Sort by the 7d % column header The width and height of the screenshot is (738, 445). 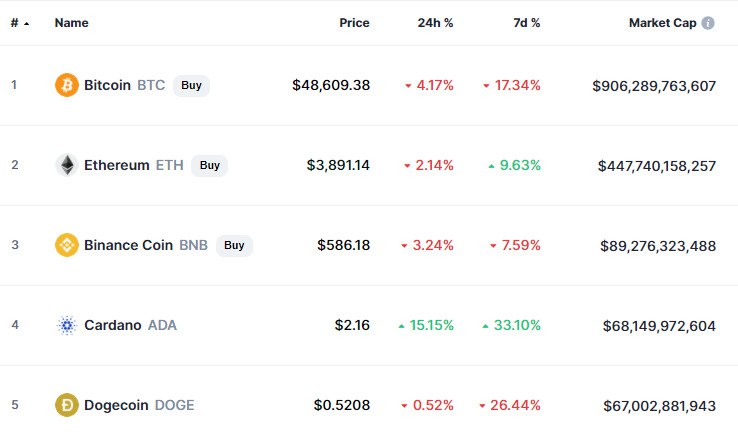pos(527,23)
